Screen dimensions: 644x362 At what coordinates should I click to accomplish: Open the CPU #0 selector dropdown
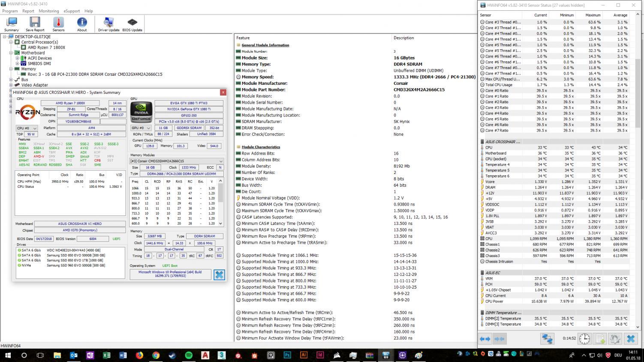tap(27, 128)
